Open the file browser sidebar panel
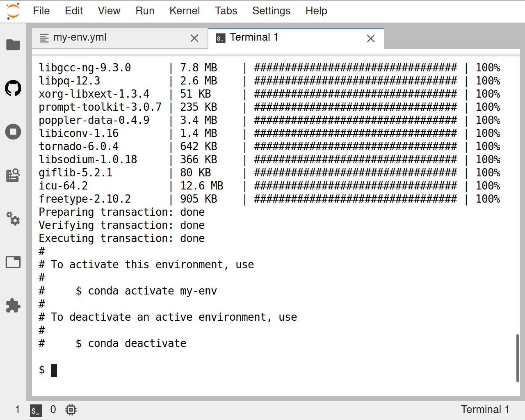 click(x=13, y=45)
